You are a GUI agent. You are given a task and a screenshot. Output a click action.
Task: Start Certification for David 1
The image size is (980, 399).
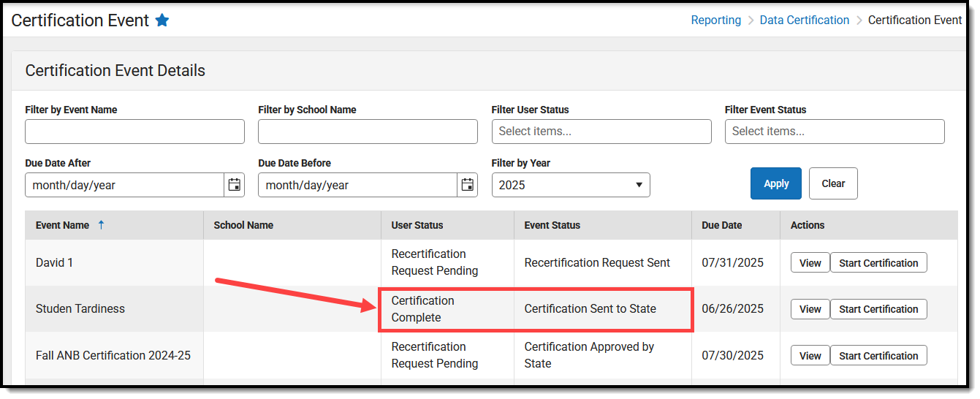[878, 263]
